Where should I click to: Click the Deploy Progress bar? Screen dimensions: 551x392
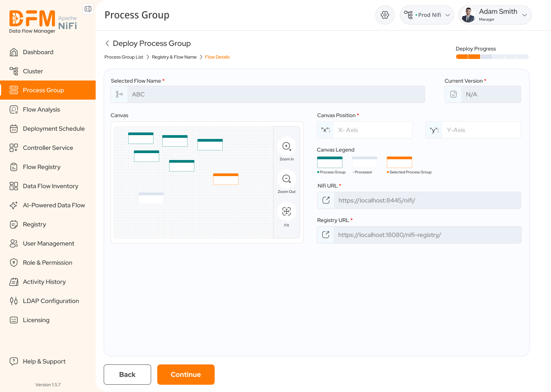click(x=492, y=57)
